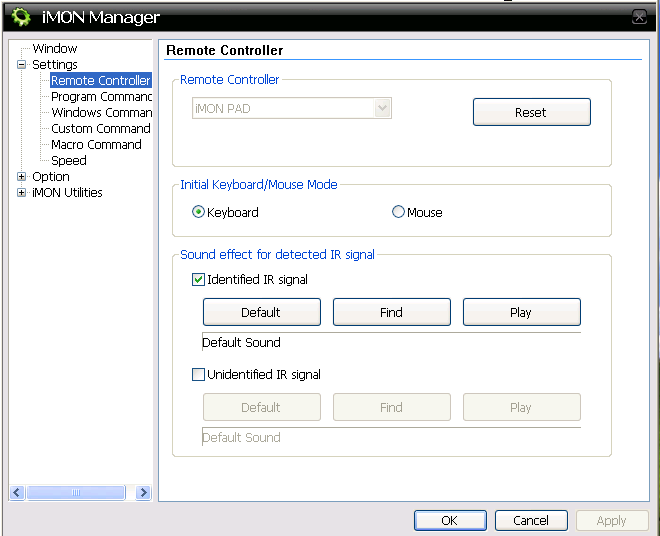The width and height of the screenshot is (660, 536).
Task: Open Custom Command settings in the tree
Action: [x=101, y=128]
